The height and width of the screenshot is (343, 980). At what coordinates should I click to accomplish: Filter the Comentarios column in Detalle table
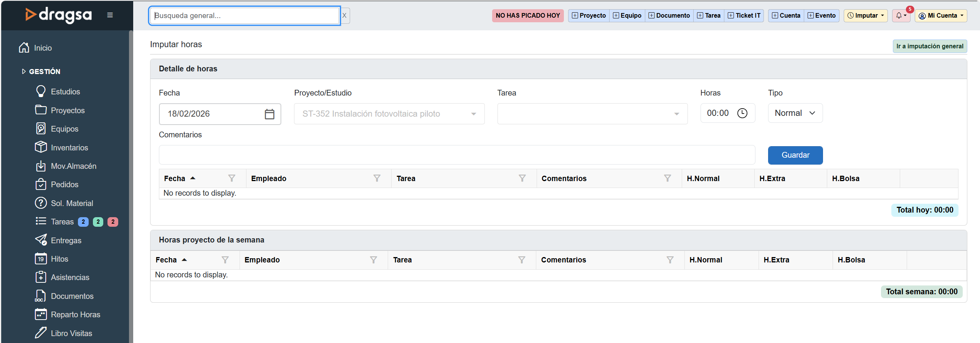(x=668, y=178)
